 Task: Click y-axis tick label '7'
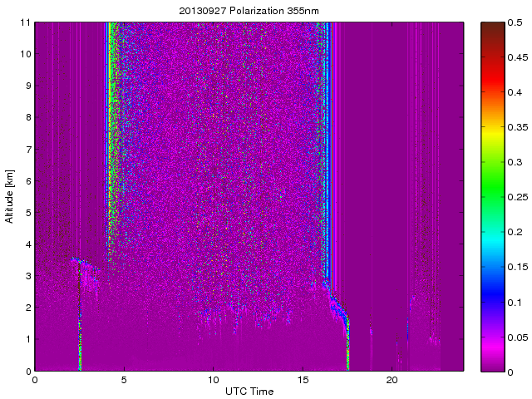point(28,149)
